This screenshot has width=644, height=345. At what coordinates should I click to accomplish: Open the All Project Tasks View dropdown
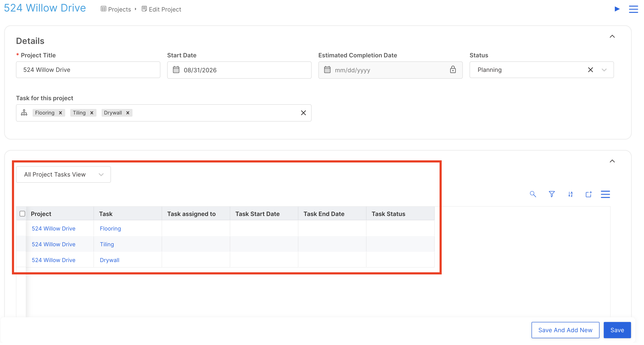pyautogui.click(x=63, y=174)
